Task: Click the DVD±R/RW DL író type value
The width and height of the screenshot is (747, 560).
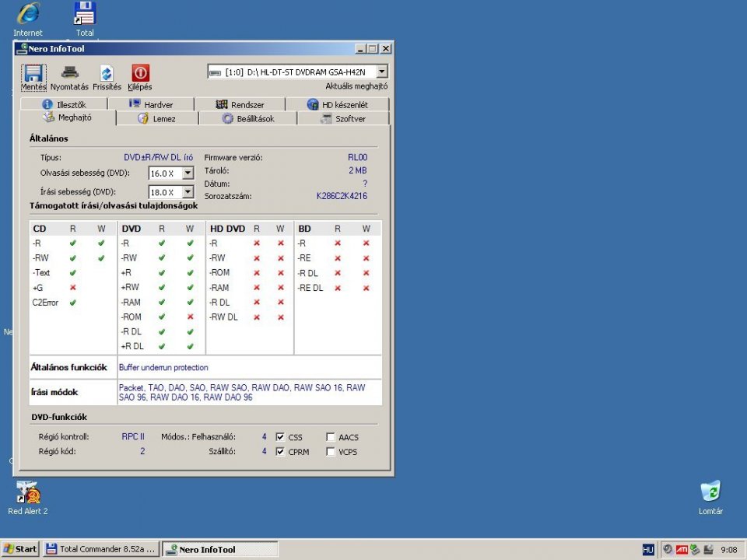Action: [158, 157]
